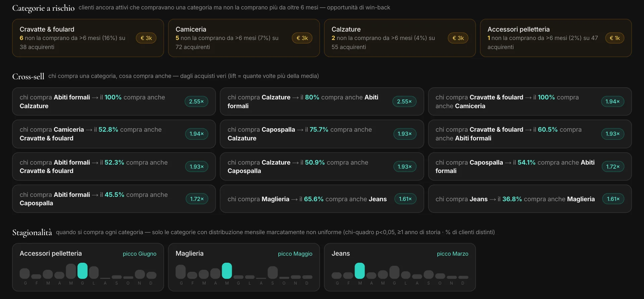
Task: Open the Abiti formali → Calzature cross-sell card
Action: point(114,101)
